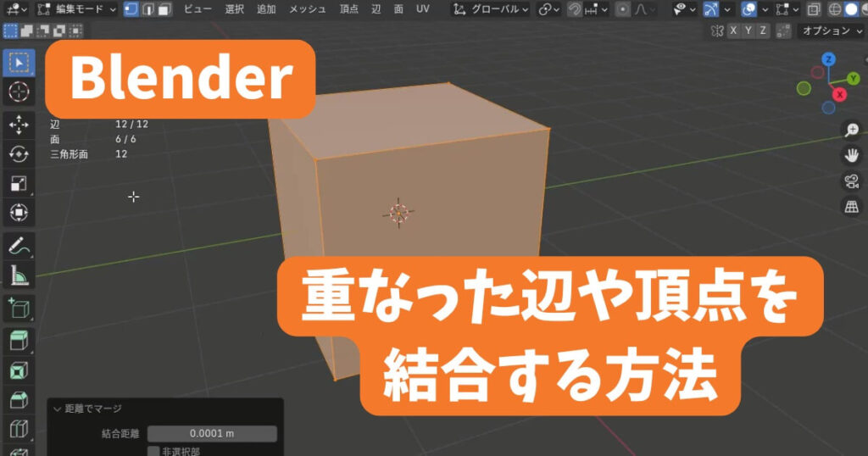This screenshot has height=456, width=868.
Task: Set selection mode to subtract
Action: (43, 31)
